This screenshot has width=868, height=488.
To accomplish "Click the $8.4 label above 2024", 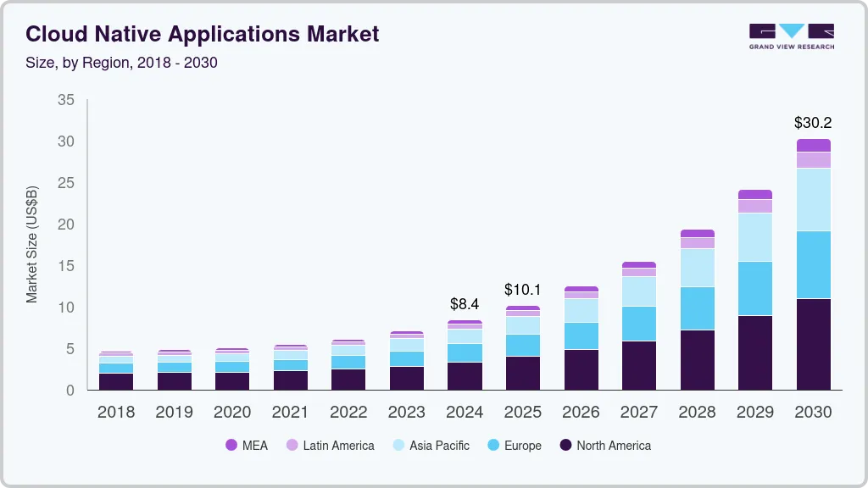I will pos(465,304).
